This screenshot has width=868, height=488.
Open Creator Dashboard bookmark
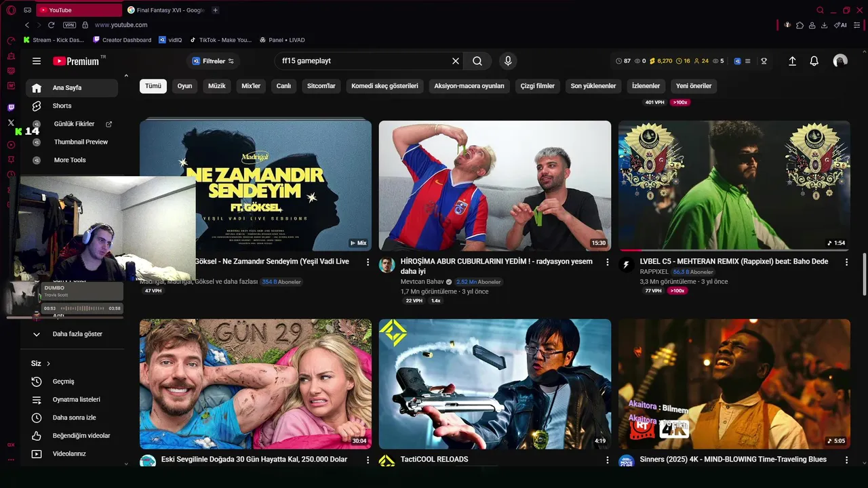click(x=122, y=40)
